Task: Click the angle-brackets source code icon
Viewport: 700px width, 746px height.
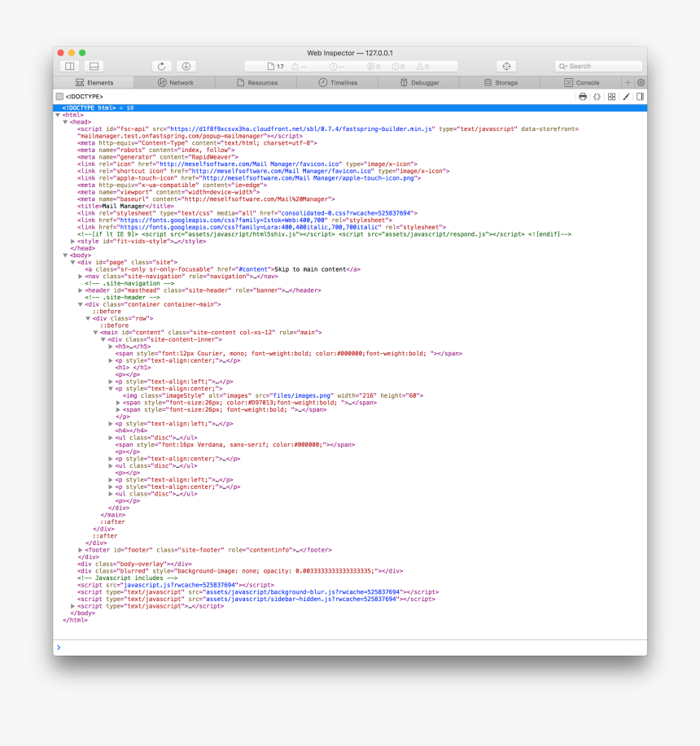Action: (597, 96)
